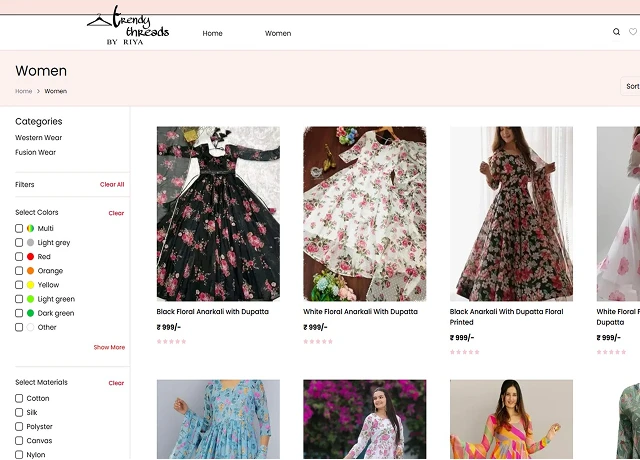Tick the Yellow color filter checkbox
Viewport: 640px width, 460px height.
click(19, 285)
